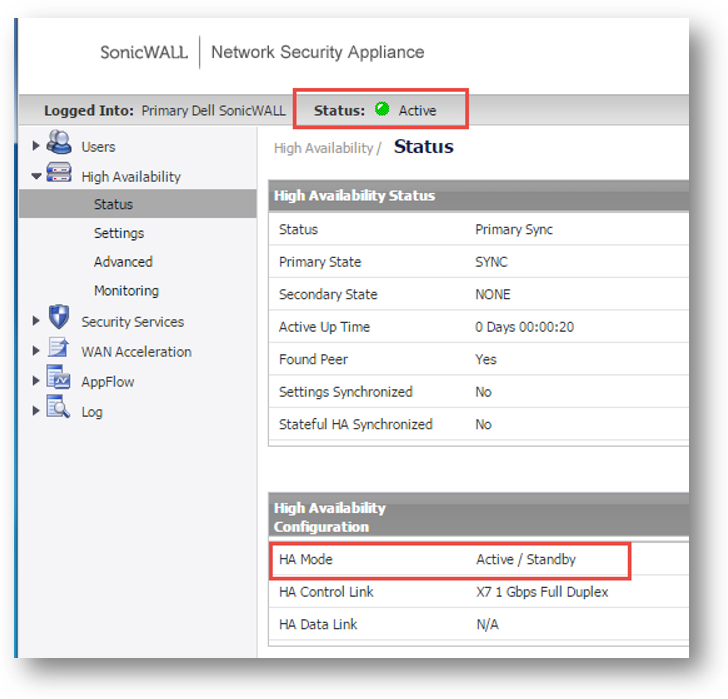Expand the WAN Acceleration arrow
The height and width of the screenshot is (699, 728).
click(37, 351)
